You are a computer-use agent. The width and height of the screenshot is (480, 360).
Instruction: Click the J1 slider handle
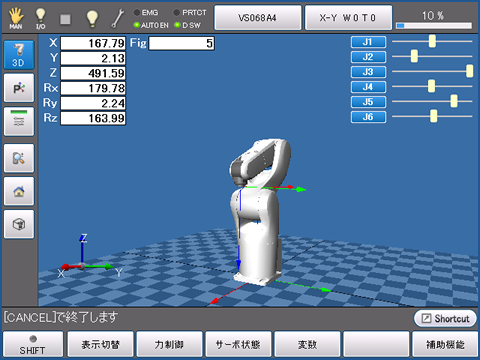[x=432, y=41]
